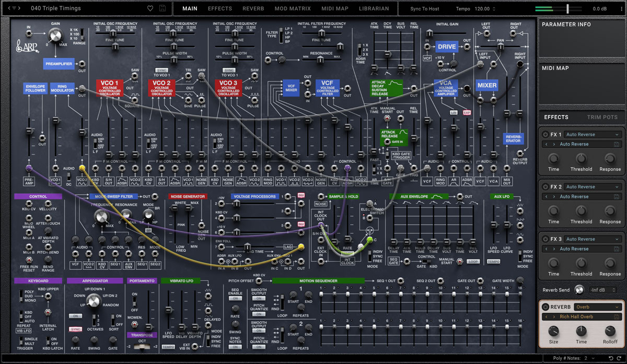
Task: Click the save preset disk icon
Action: pyautogui.click(x=163, y=8)
